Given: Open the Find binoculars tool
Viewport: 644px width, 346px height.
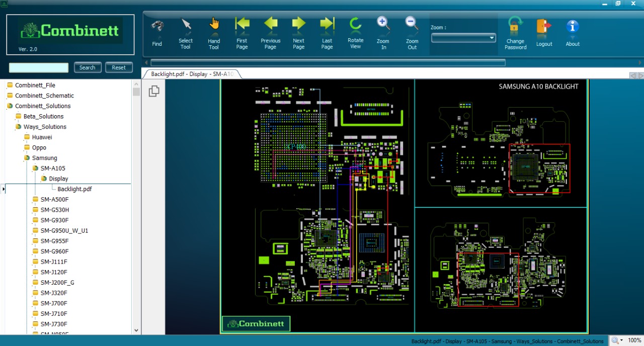Looking at the screenshot, I should tap(157, 33).
